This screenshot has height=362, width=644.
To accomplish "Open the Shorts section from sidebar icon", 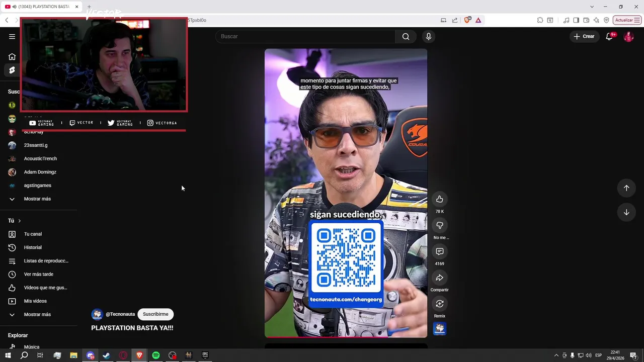I will pyautogui.click(x=12, y=70).
